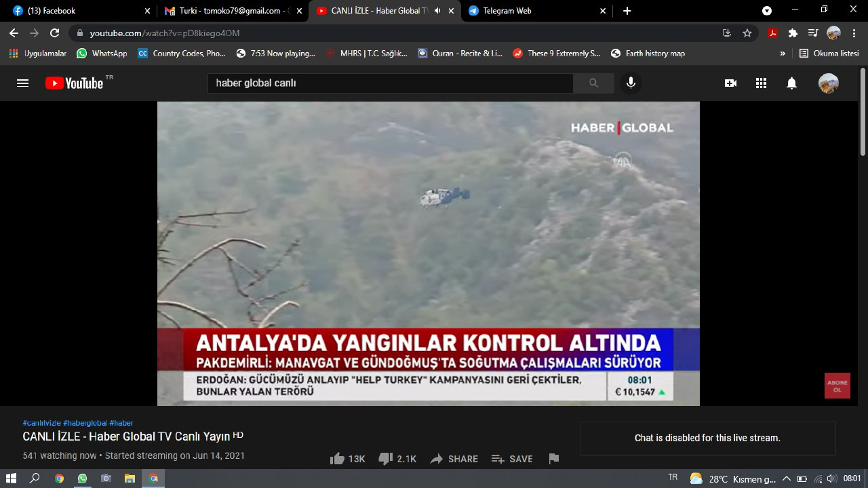The image size is (868, 488).
Task: Open the Extensions puzzle icon
Action: click(x=793, y=33)
